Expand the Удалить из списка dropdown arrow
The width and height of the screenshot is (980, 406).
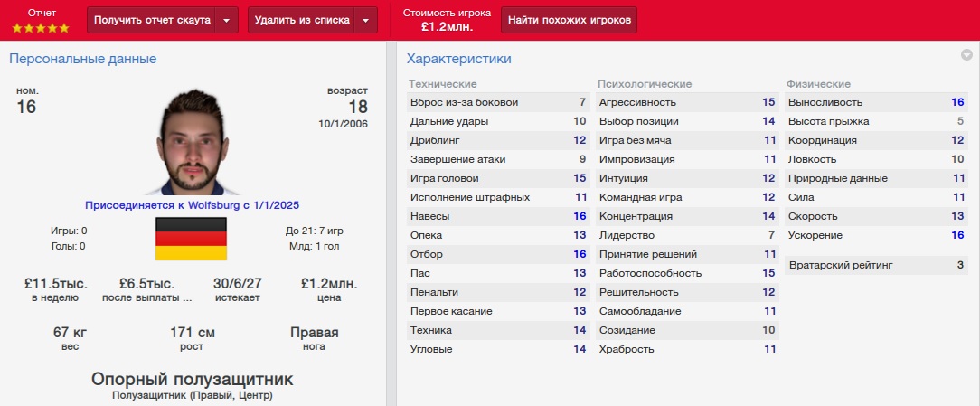pos(365,20)
